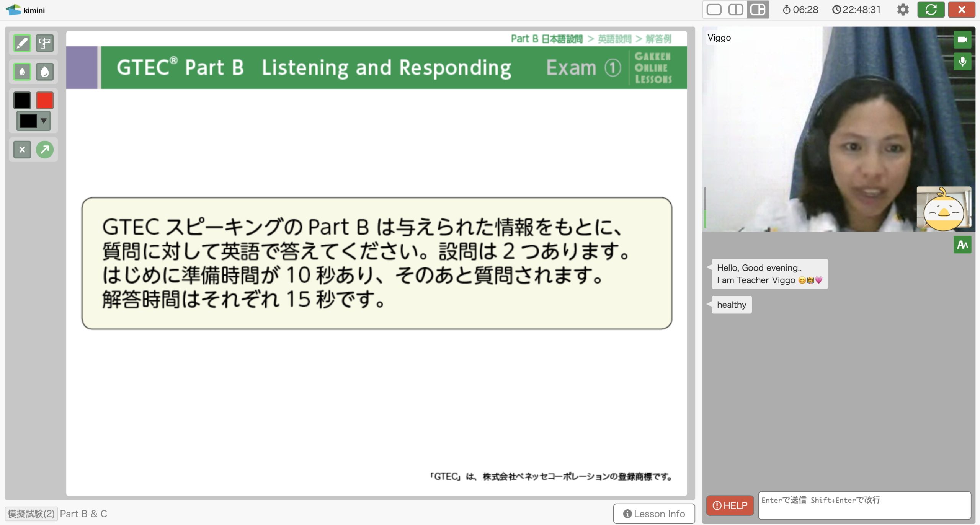Activate the green arrow pointer tool
This screenshot has width=980, height=525.
point(45,150)
